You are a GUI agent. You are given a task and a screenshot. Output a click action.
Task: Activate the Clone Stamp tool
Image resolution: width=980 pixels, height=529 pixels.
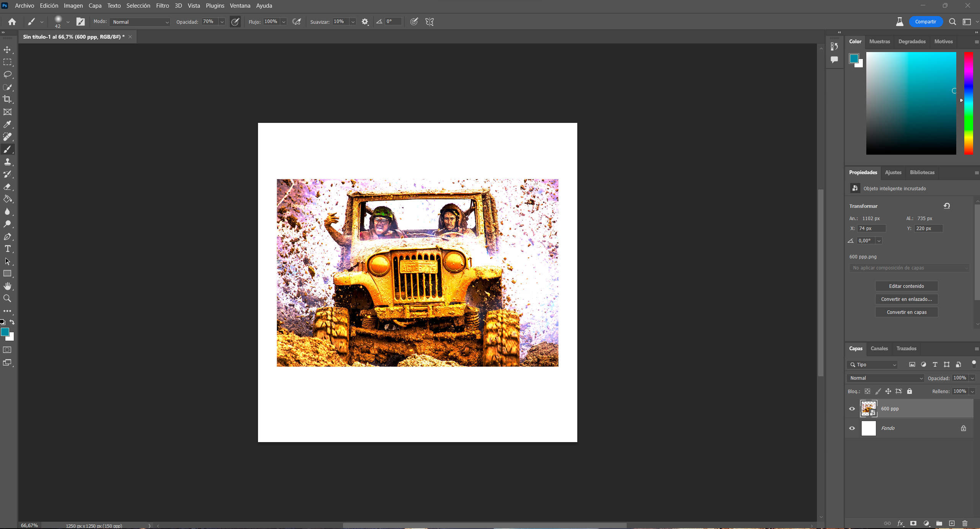8,162
